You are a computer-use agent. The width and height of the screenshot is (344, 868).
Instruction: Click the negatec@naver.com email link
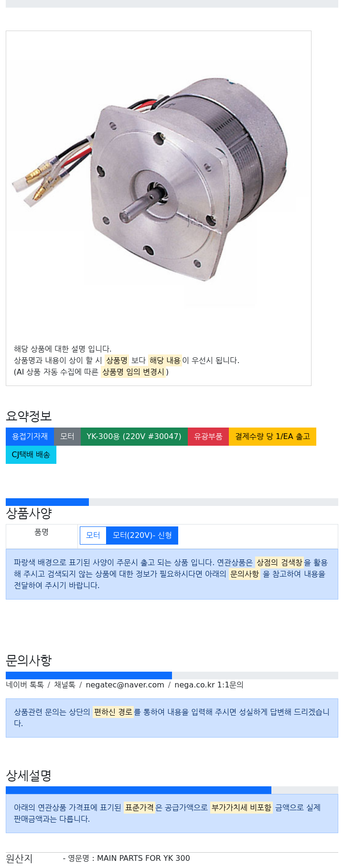[x=125, y=685]
